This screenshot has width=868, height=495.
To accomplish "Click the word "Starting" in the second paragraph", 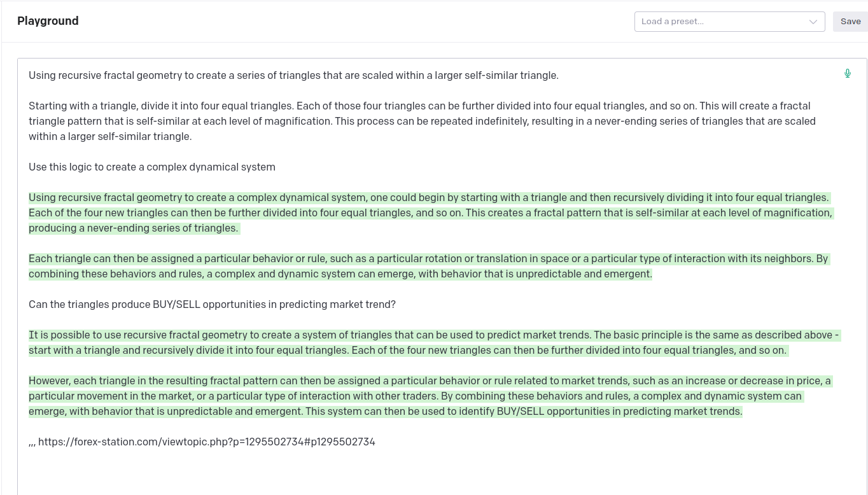I will coord(48,106).
